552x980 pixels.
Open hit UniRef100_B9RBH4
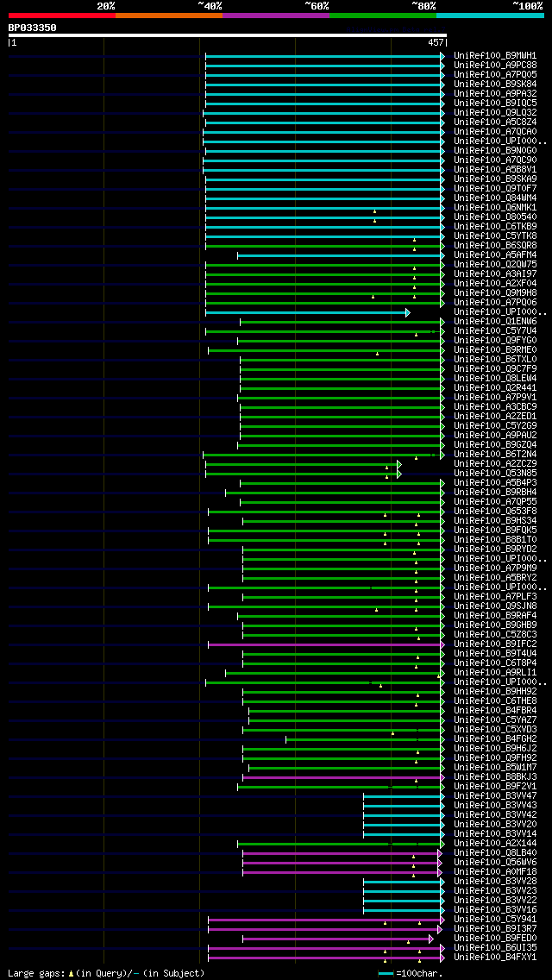(x=495, y=493)
